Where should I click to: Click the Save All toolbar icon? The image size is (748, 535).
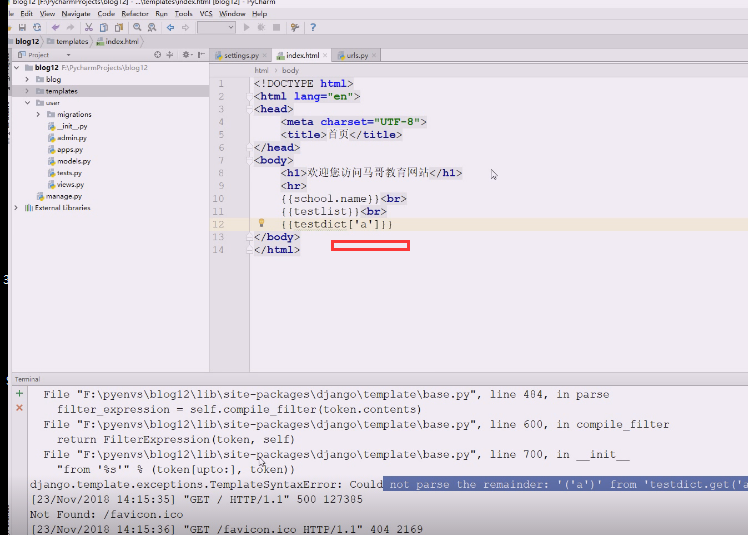(x=22, y=28)
